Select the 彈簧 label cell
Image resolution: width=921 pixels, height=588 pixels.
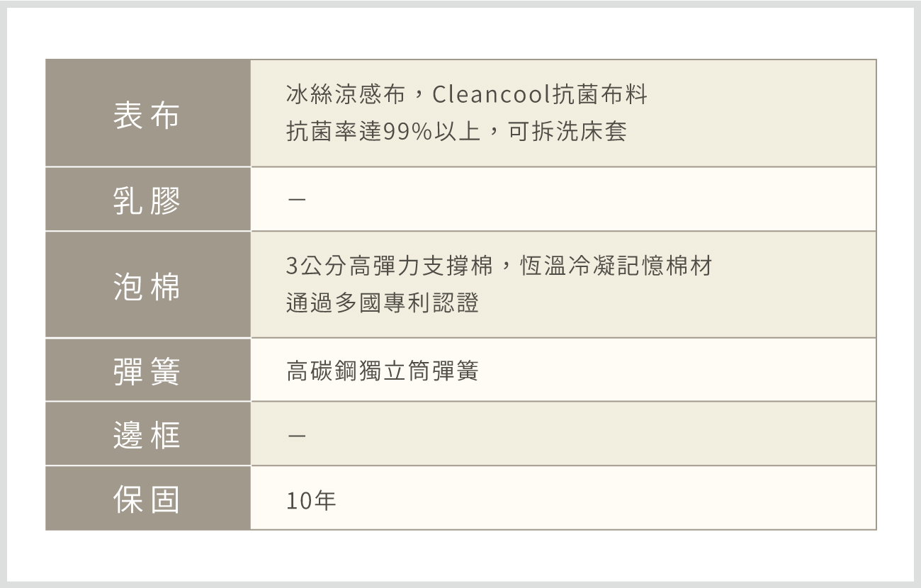pyautogui.click(x=147, y=371)
